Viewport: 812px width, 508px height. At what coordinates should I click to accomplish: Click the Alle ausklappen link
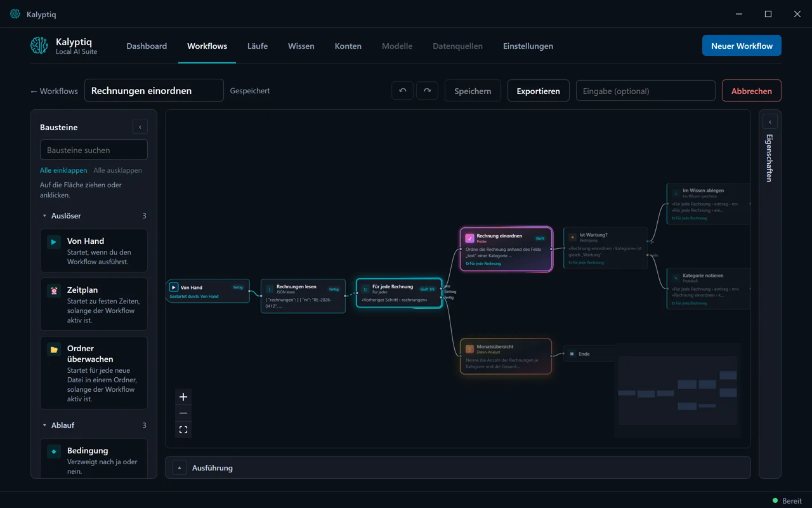117,170
